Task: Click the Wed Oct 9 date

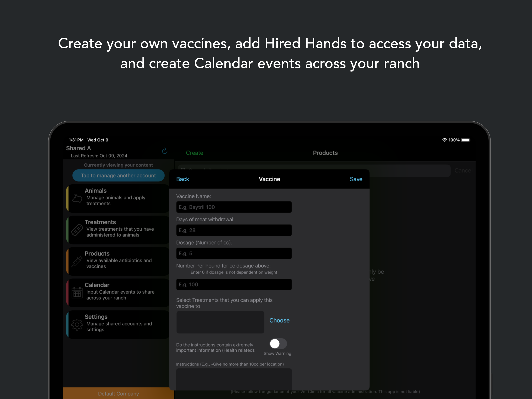Action: pos(98,140)
